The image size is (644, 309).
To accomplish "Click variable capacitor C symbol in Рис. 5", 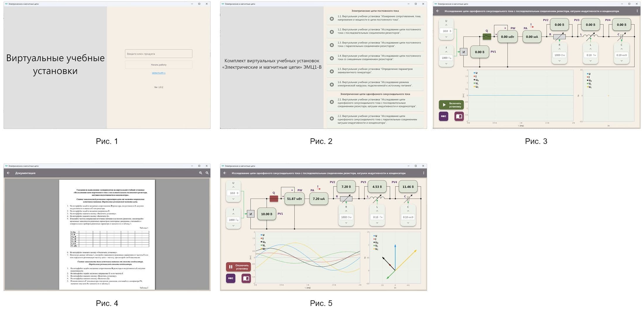I will pos(408,198).
